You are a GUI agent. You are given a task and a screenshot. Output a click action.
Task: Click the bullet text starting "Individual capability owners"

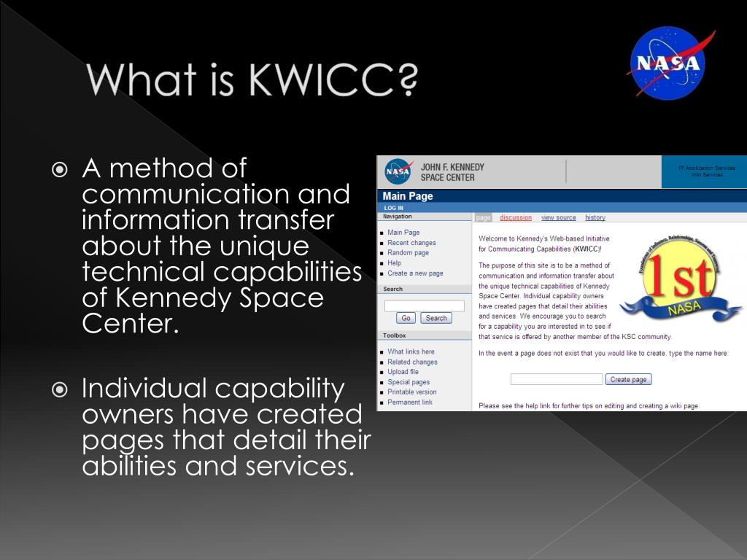point(226,427)
